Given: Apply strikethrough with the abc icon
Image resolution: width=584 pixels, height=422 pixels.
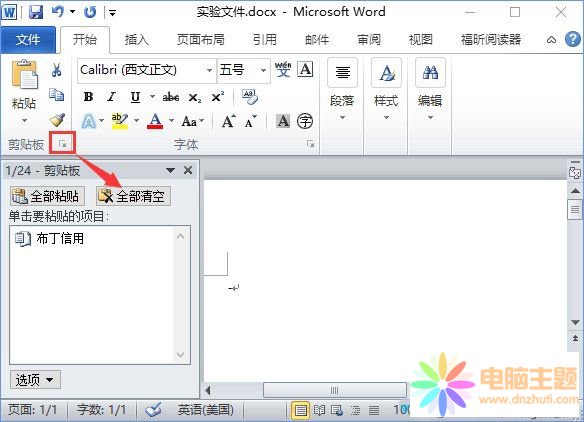Looking at the screenshot, I should (x=171, y=97).
